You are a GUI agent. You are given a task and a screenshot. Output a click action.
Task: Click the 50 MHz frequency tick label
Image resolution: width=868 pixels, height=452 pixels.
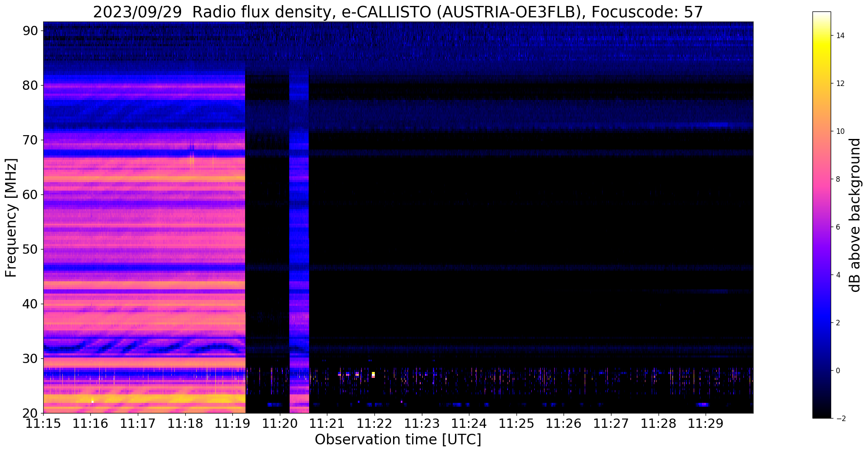(x=31, y=249)
